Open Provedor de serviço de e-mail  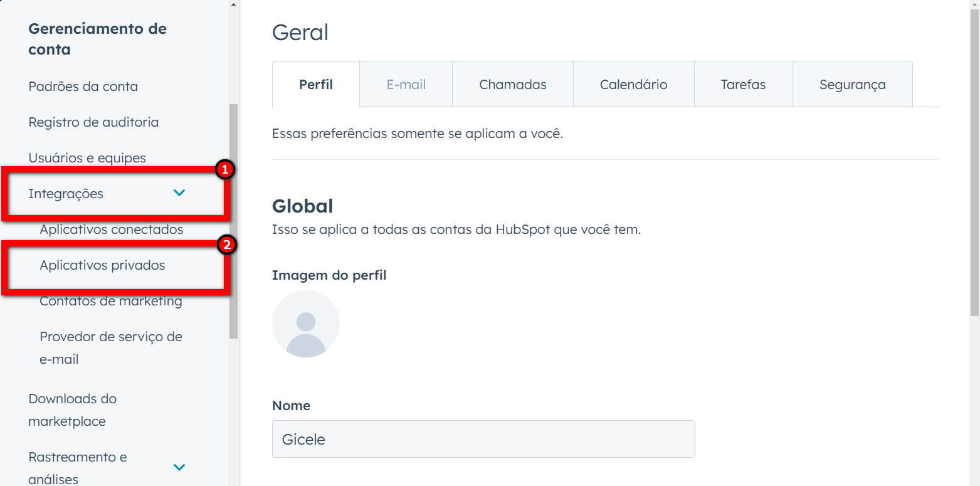click(110, 347)
